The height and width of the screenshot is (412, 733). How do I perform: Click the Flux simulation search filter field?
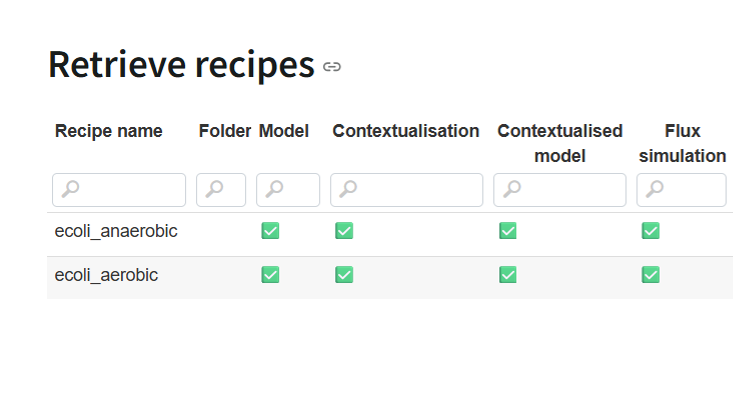click(682, 190)
